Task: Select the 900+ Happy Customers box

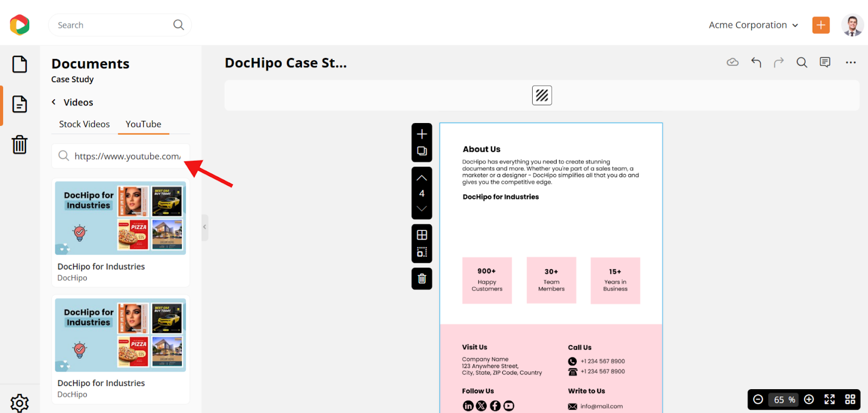Action: pyautogui.click(x=487, y=280)
